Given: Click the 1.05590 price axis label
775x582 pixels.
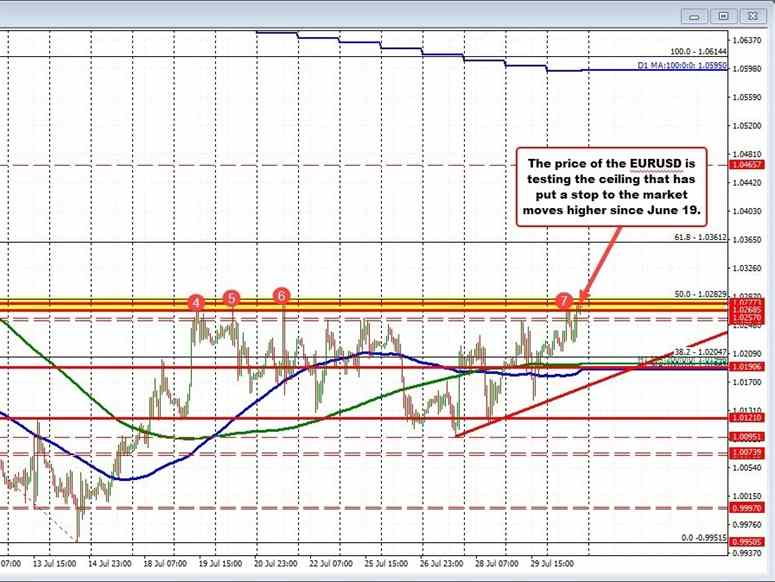Looking at the screenshot, I should pos(747,97).
